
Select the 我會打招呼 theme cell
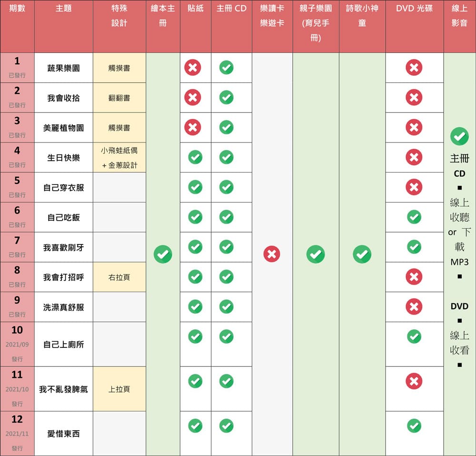point(63,277)
